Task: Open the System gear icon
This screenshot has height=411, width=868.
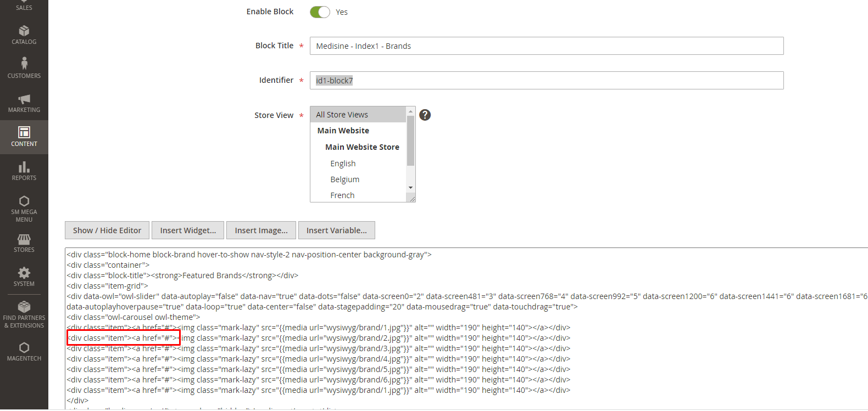Action: click(24, 273)
